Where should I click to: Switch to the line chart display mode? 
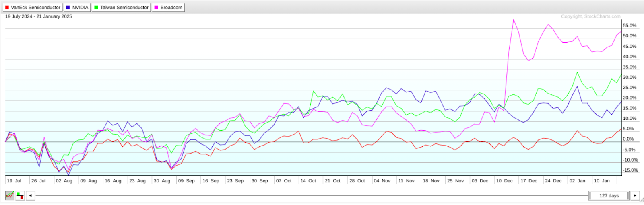tap(10, 196)
